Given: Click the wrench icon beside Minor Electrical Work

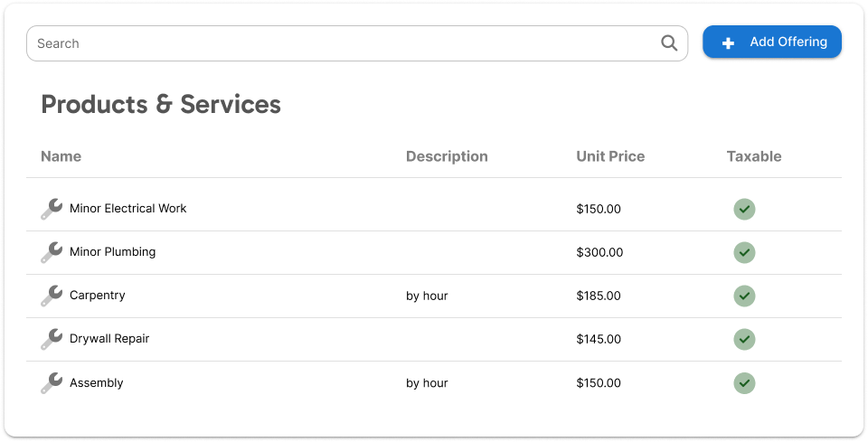Looking at the screenshot, I should point(52,209).
